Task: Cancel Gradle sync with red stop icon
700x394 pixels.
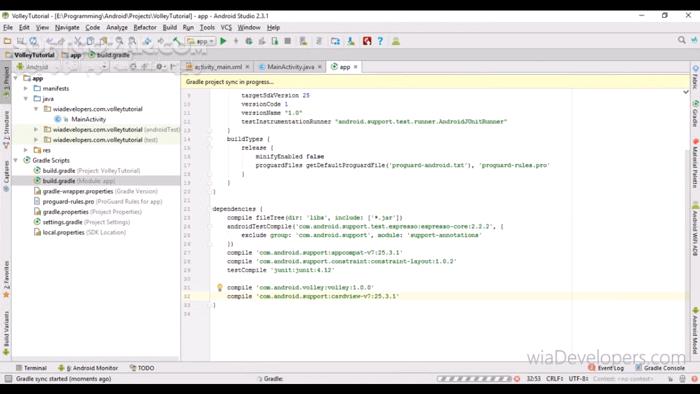Action: (x=517, y=379)
